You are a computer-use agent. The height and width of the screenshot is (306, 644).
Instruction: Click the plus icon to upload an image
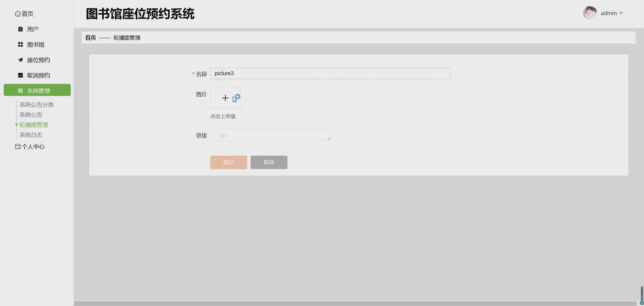(225, 98)
